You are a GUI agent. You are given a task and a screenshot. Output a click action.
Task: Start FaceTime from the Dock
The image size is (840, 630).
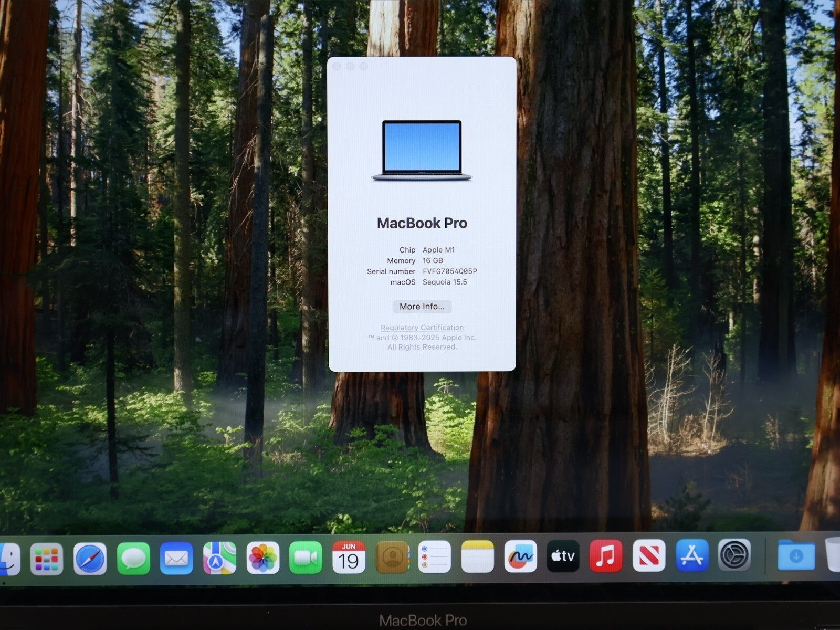tap(306, 558)
